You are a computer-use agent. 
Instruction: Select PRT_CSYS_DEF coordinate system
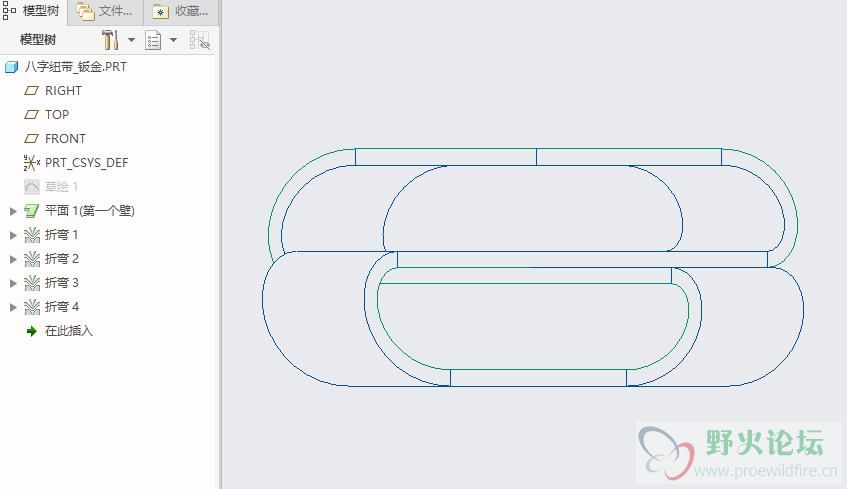coord(86,163)
